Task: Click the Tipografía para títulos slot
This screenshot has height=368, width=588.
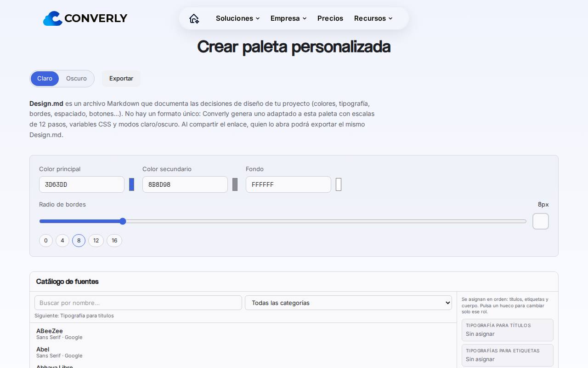Action: tap(508, 330)
